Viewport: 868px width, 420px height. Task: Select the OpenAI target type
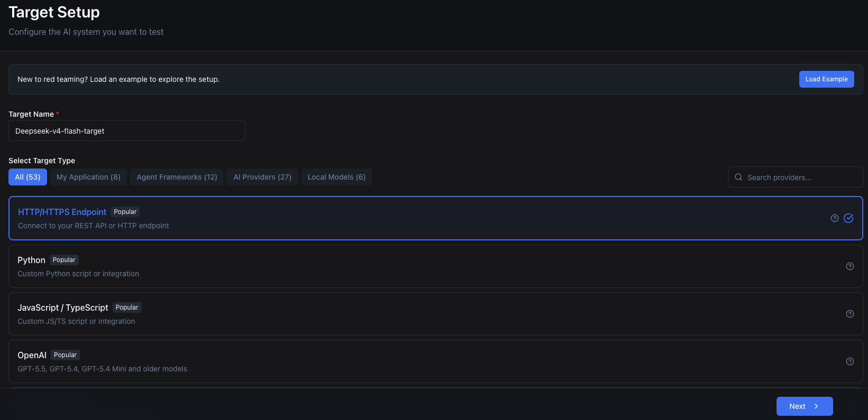point(436,361)
